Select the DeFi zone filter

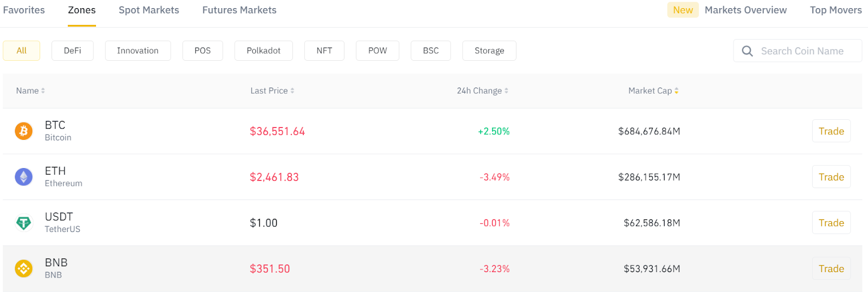72,51
